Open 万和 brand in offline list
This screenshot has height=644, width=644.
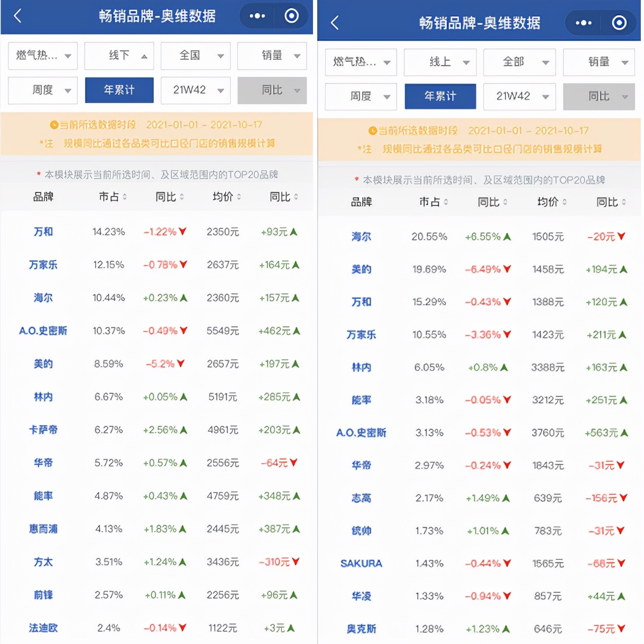[x=43, y=232]
